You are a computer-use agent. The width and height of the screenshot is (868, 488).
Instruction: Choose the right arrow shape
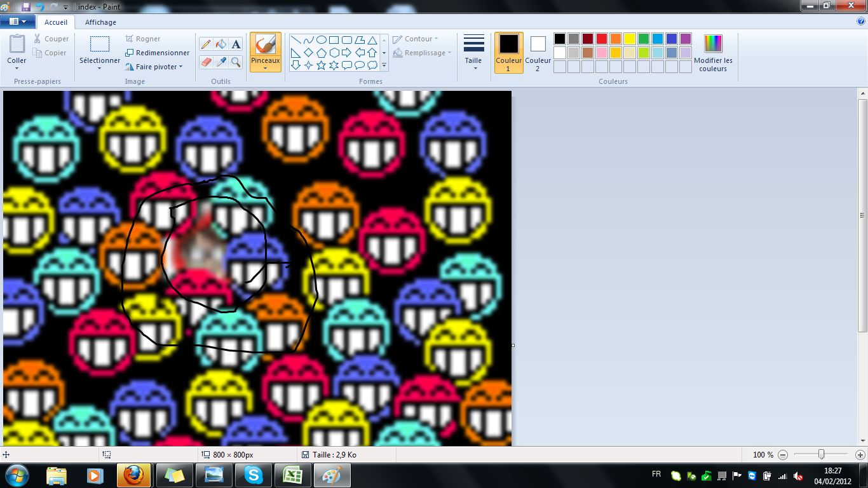click(346, 53)
